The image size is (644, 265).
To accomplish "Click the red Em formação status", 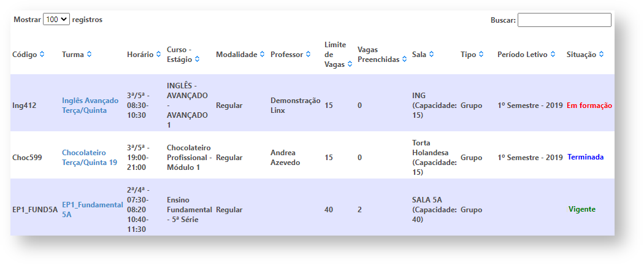I will [x=589, y=106].
